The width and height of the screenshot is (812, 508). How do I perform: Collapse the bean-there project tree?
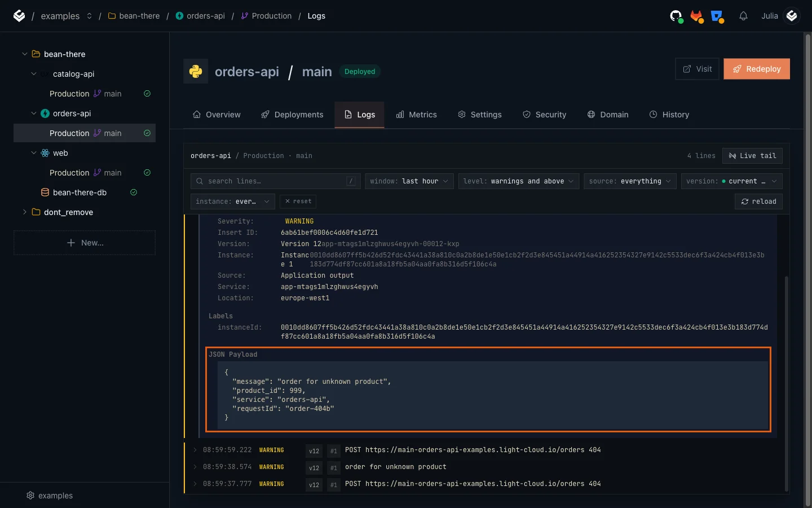[25, 54]
